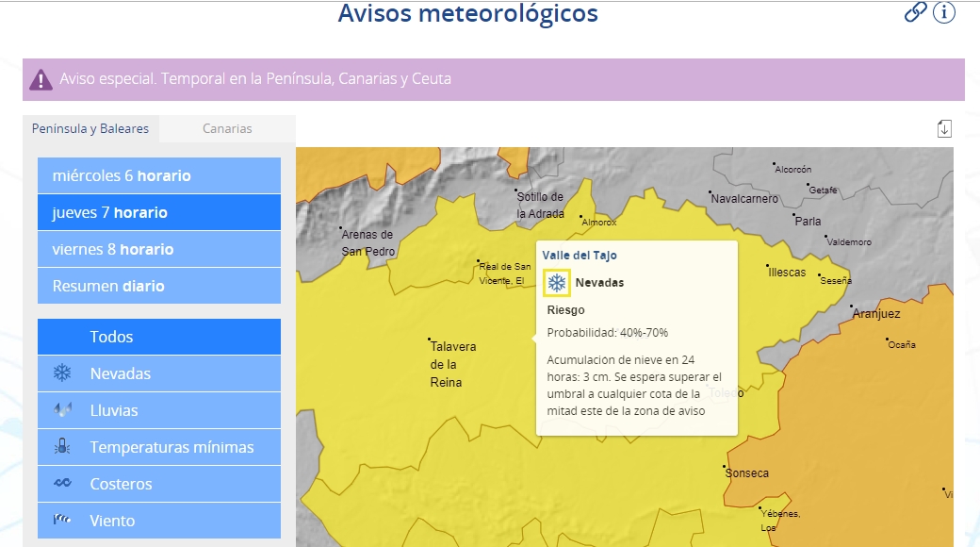Click the Probabilidad: 40%-70% text
Screen dimensions: 980x547
[608, 333]
